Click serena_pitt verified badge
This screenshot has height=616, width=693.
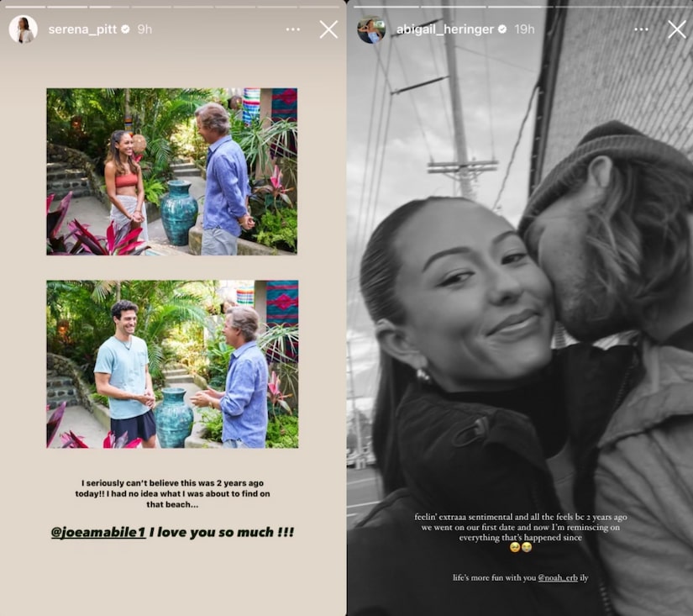pos(125,29)
